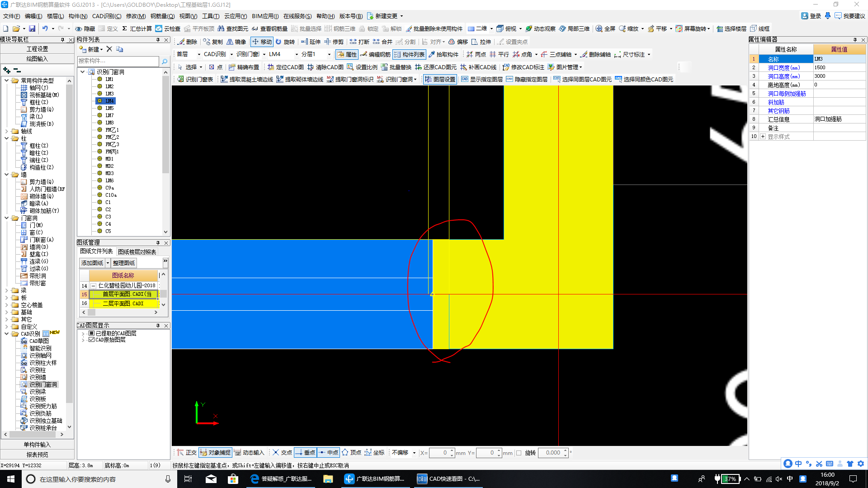Switch to 图纸楼层对照表 tab

(137, 252)
